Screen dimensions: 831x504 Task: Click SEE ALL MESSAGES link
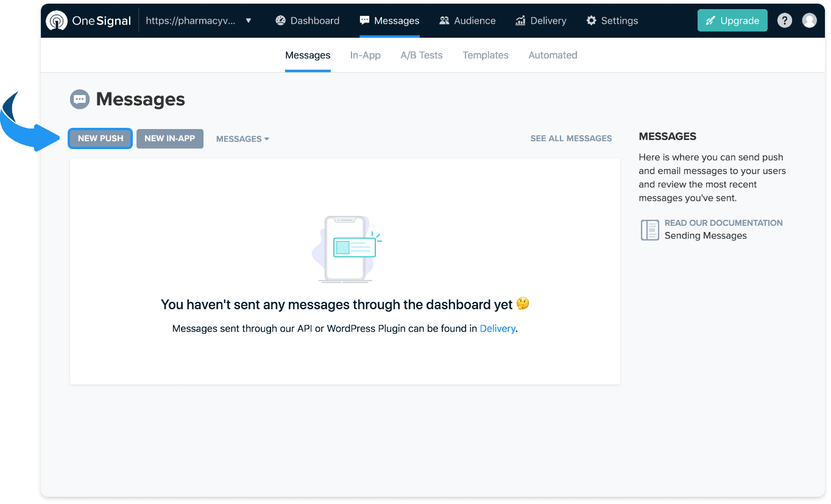tap(571, 139)
